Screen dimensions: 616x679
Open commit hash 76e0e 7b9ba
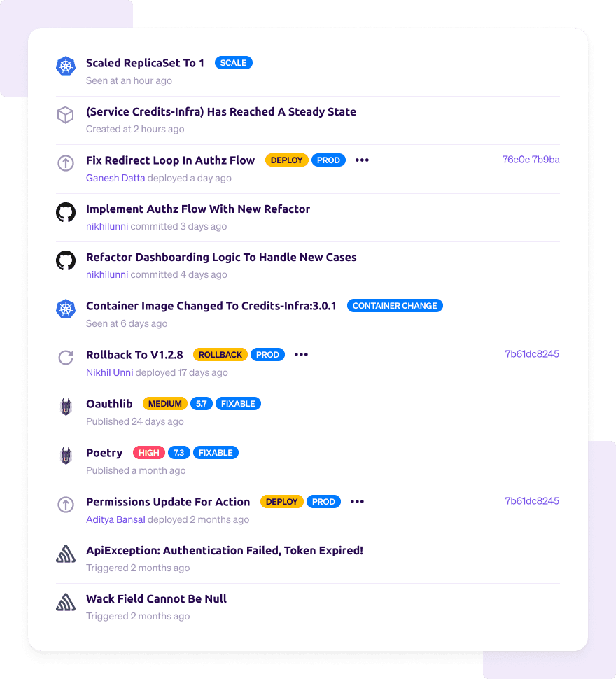click(x=531, y=160)
